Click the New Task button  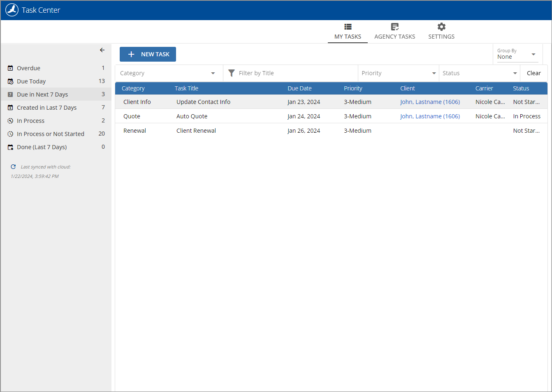click(x=147, y=54)
